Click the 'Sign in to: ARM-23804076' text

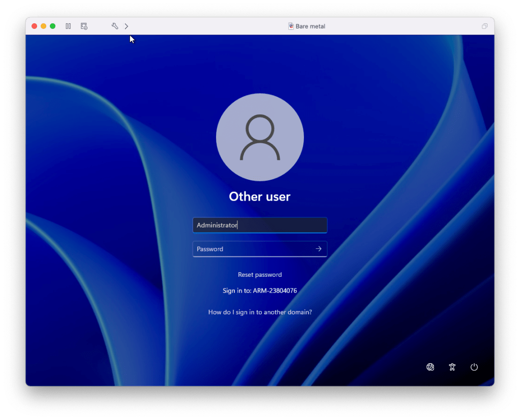tap(260, 291)
